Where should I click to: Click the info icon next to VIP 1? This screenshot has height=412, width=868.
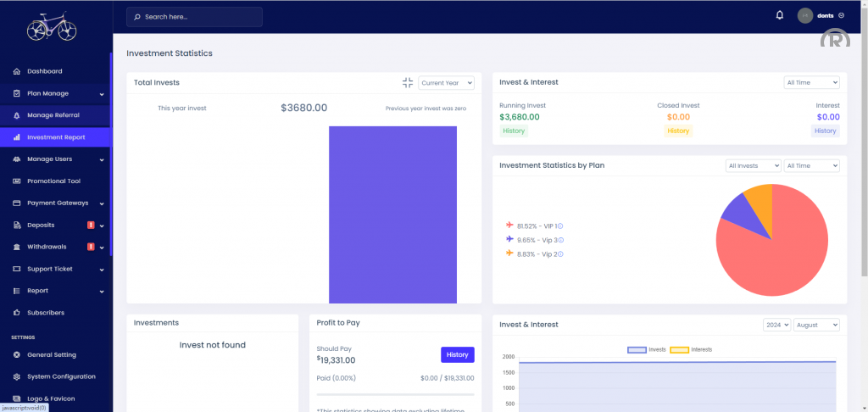pyautogui.click(x=561, y=225)
